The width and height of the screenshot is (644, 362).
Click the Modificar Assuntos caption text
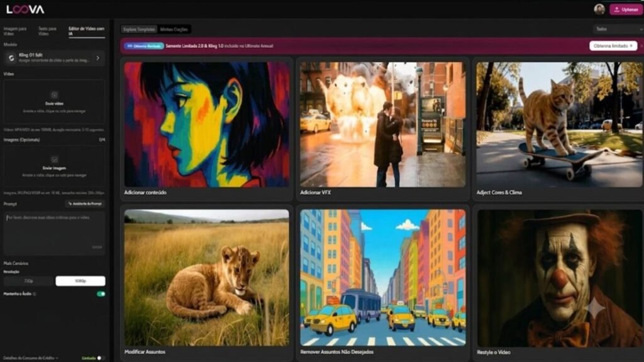[x=145, y=352]
